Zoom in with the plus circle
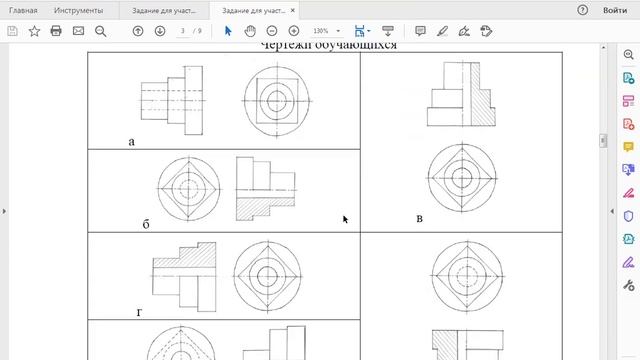 (x=294, y=31)
